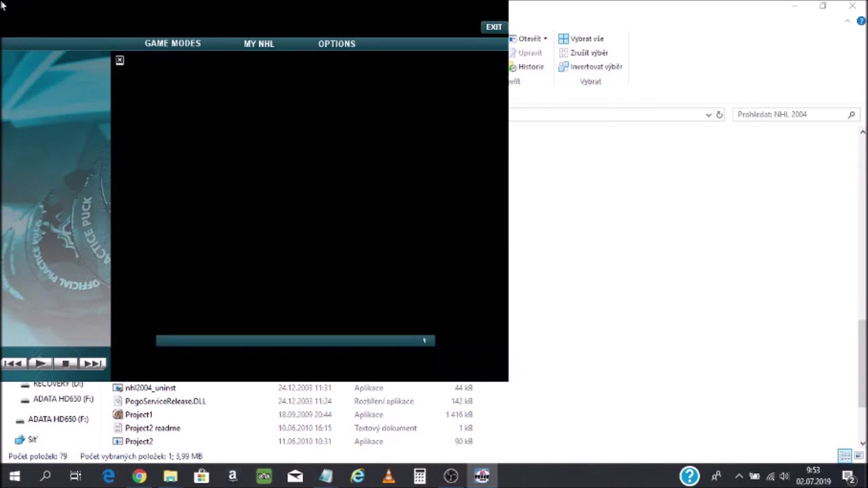Skip to previous track in NHL music player
Viewport: 868px width, 488px height.
click(x=14, y=363)
